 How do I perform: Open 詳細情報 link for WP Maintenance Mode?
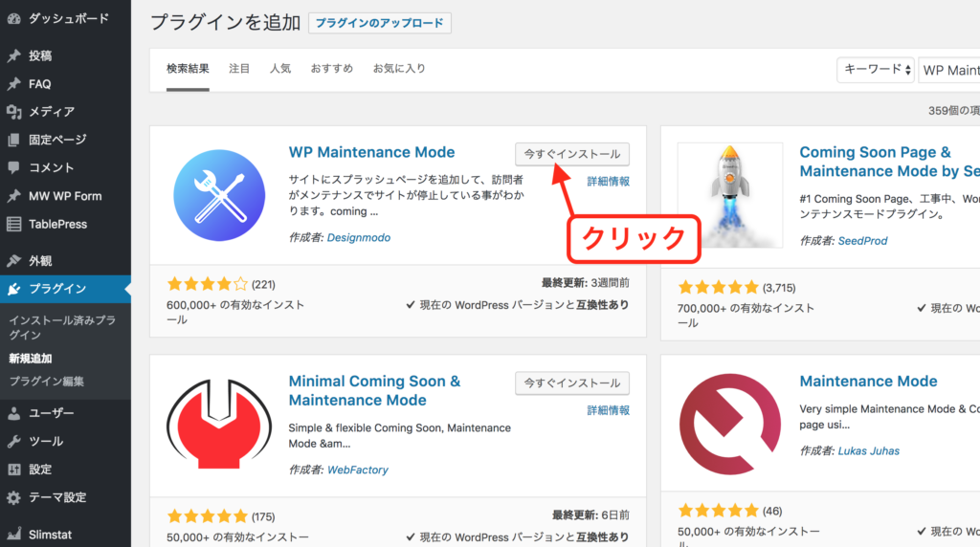point(608,181)
